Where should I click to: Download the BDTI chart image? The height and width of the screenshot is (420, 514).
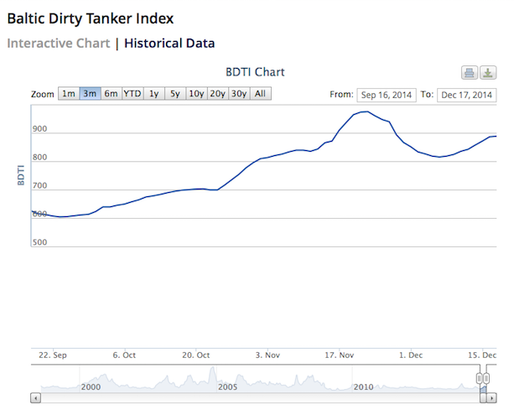tap(488, 73)
